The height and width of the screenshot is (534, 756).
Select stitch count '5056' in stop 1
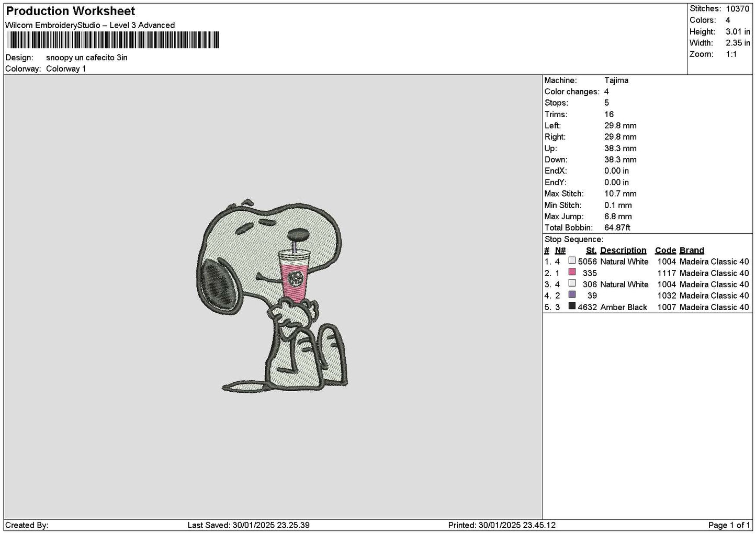[x=588, y=262]
